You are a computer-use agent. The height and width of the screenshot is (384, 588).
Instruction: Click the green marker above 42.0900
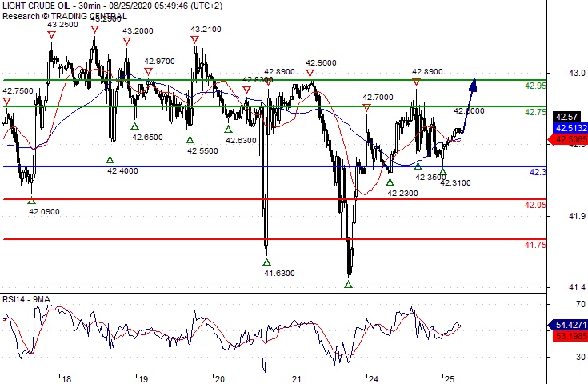click(31, 201)
